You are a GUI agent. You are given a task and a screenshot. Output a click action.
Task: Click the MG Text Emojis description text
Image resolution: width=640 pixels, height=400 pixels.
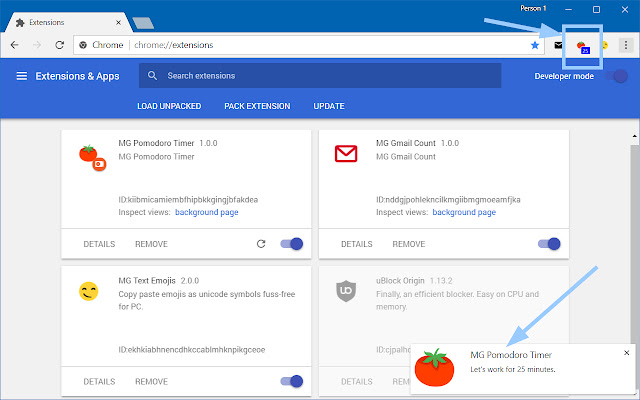click(207, 300)
